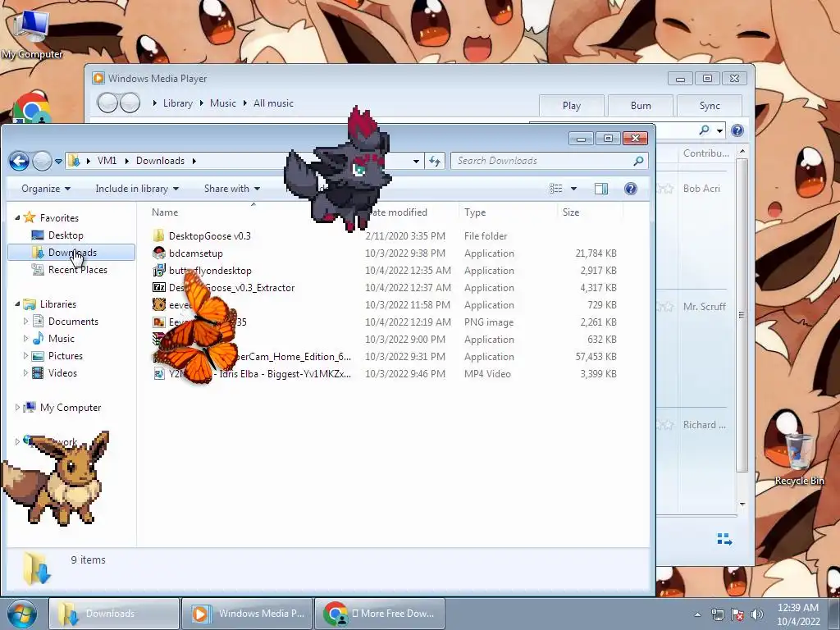Sort files by Size column header

click(x=571, y=212)
